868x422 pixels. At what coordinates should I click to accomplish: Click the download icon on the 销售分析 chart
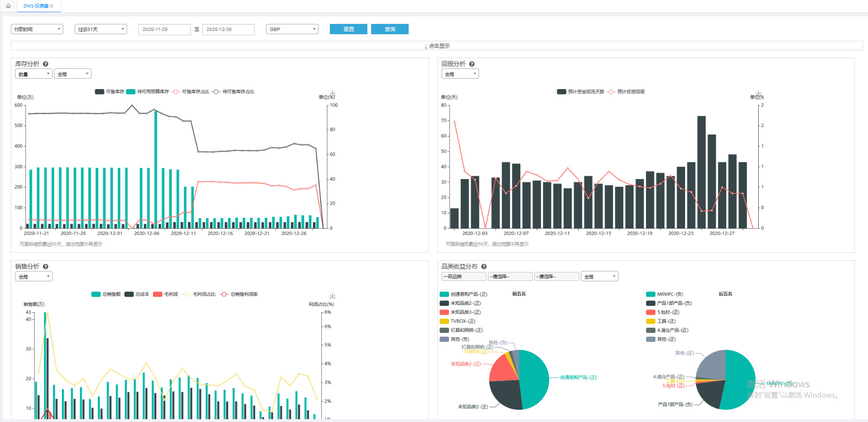[332, 296]
